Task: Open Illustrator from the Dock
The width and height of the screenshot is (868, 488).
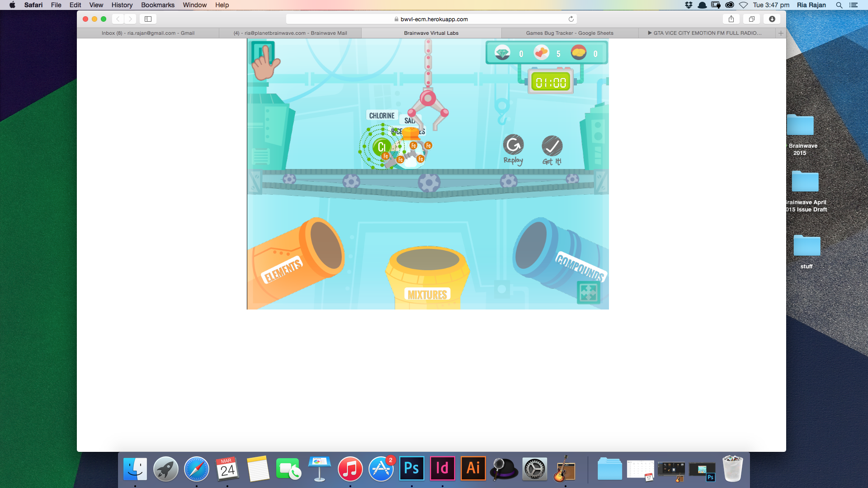Action: [x=473, y=468]
